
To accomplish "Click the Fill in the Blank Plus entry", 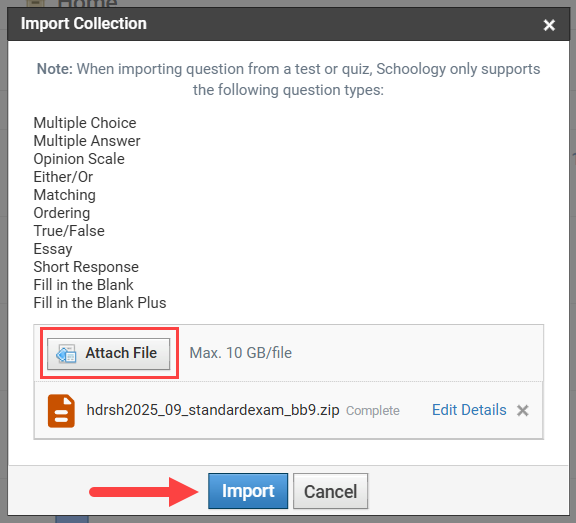I will pyautogui.click(x=100, y=303).
